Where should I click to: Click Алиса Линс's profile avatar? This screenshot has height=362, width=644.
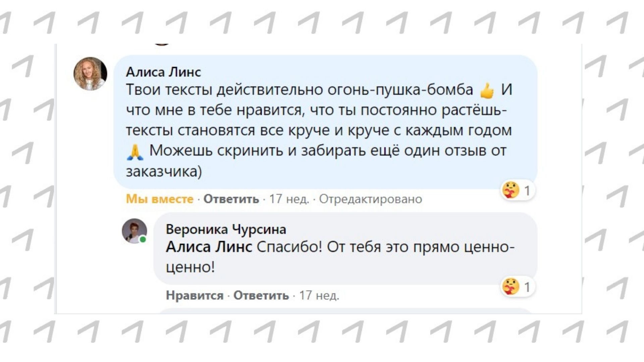point(90,74)
